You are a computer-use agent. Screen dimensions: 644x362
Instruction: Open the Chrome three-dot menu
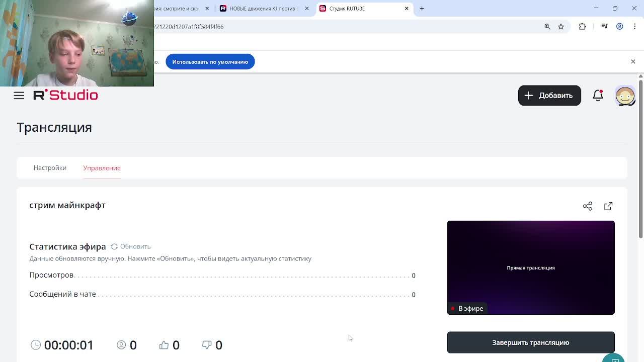coord(634,27)
